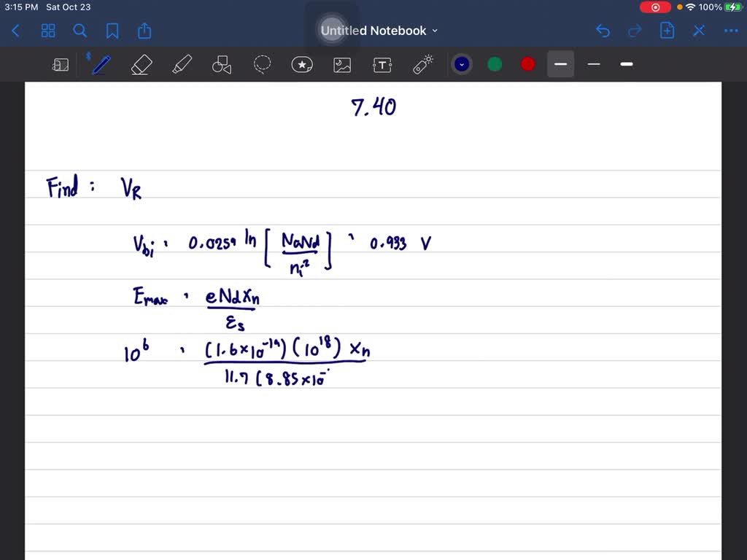The height and width of the screenshot is (560, 747).
Task: Open the Stickers/Elements tool
Action: (302, 64)
